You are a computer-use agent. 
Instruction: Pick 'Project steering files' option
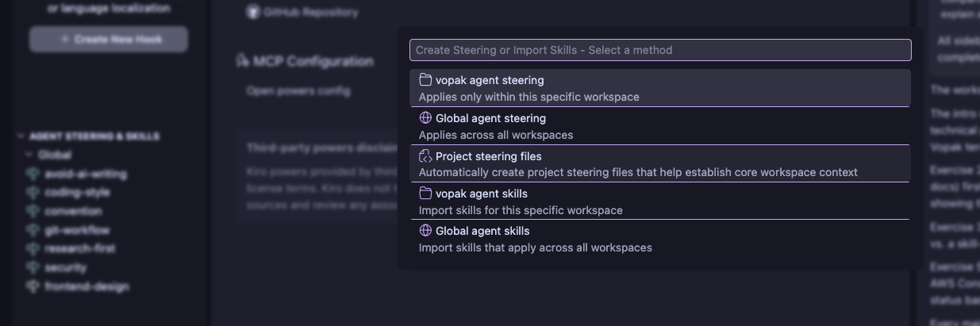tap(660, 164)
